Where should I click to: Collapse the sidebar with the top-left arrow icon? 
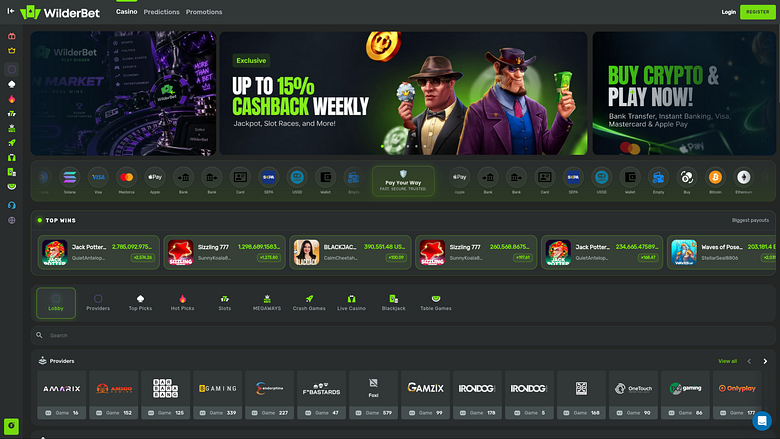(x=10, y=11)
